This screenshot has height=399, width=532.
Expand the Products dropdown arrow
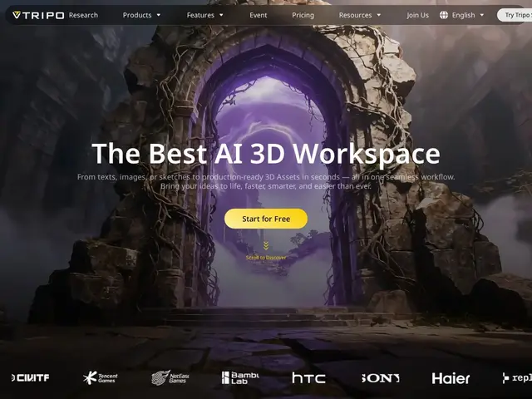pos(159,15)
